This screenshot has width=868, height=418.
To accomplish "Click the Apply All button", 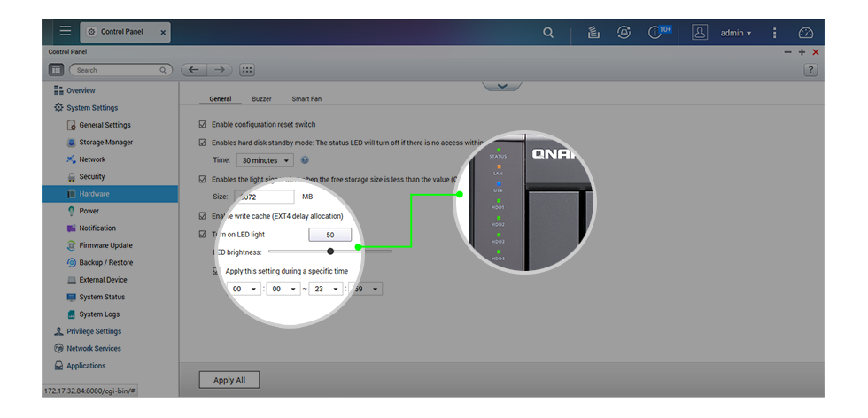I will (229, 380).
